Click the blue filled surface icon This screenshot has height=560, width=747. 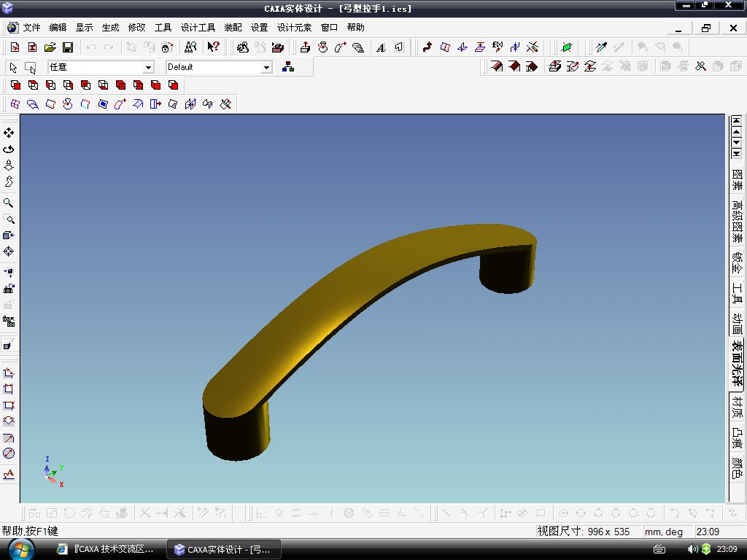point(103,104)
